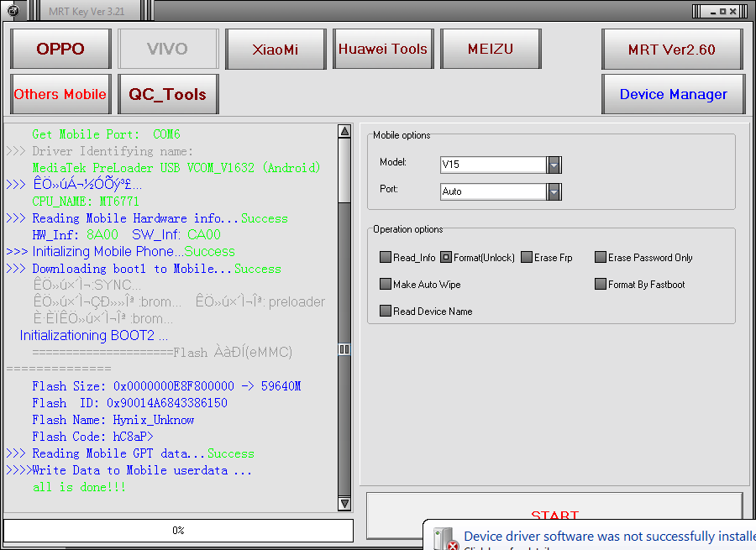The width and height of the screenshot is (756, 550).
Task: Click 'Flash Name: Hynix_Unknow' log line
Action: coord(113,420)
